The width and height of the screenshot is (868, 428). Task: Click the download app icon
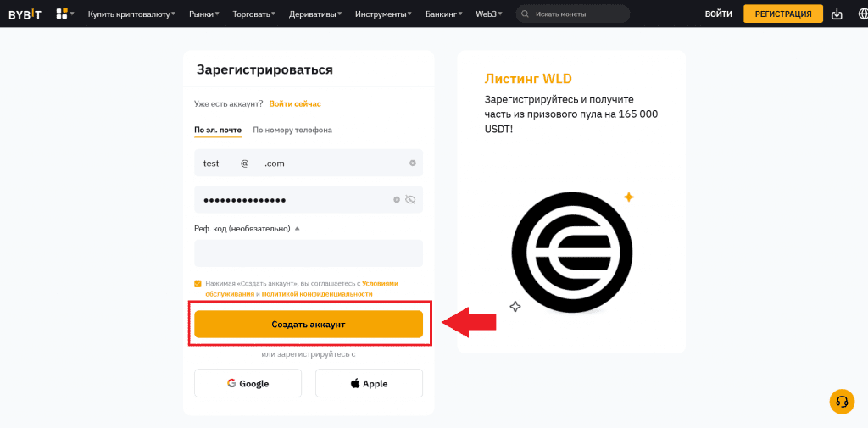(837, 14)
